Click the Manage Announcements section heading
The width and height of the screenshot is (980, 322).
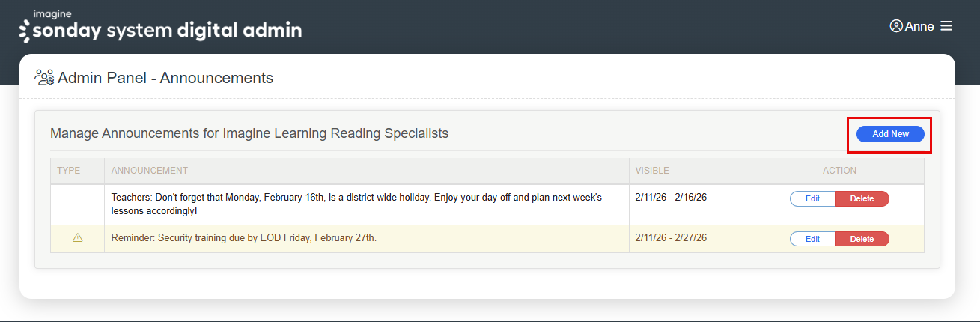[249, 133]
